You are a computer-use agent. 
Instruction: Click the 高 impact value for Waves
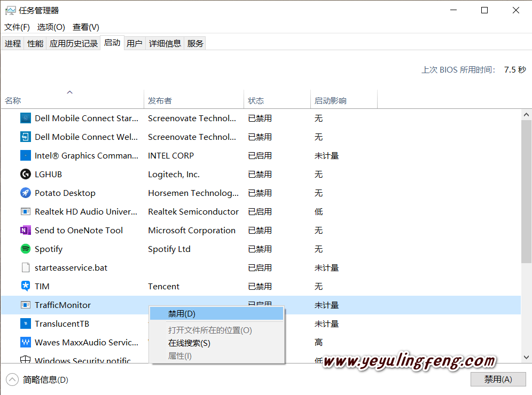318,342
